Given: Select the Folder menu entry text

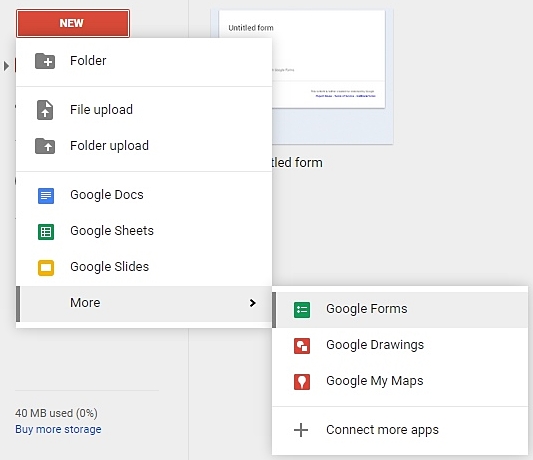Looking at the screenshot, I should click(x=88, y=61).
